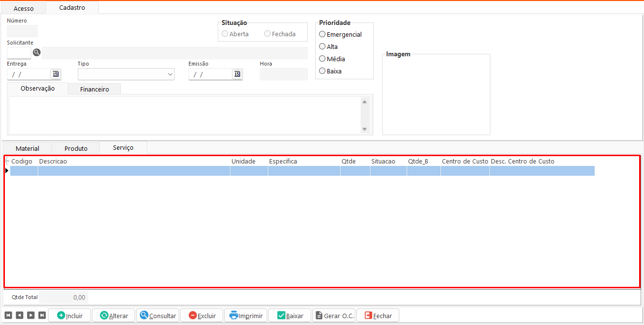Go to previous record arrow
The image size is (644, 325).
19,316
